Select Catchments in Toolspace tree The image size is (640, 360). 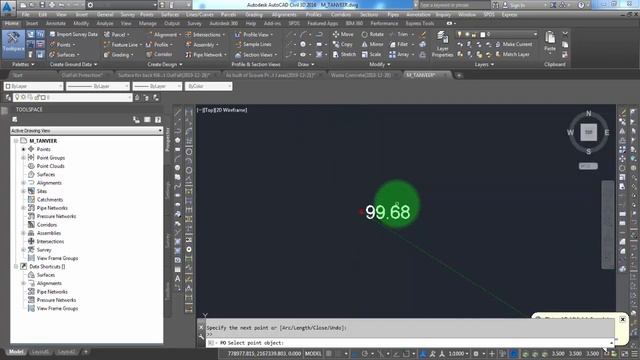(50, 200)
